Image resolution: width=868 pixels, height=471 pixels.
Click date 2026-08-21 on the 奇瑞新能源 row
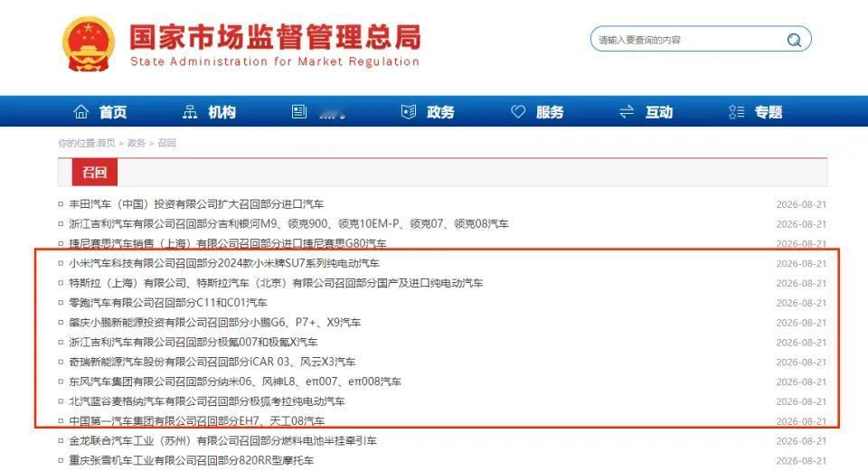[801, 363]
